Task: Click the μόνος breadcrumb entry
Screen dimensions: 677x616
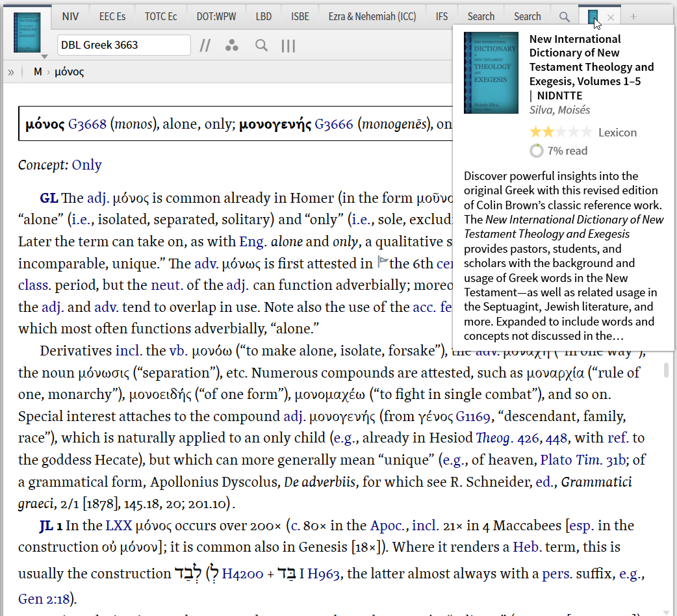Action: [69, 71]
